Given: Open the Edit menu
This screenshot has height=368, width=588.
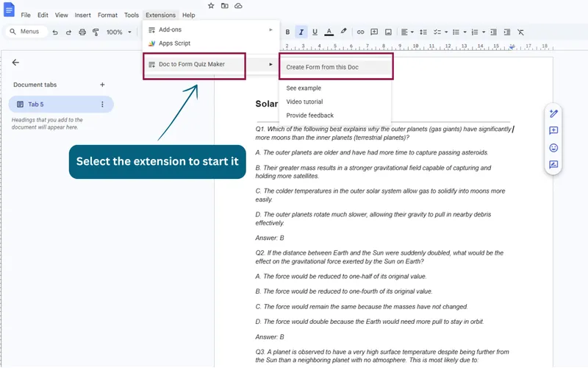Looking at the screenshot, I should click(x=43, y=15).
